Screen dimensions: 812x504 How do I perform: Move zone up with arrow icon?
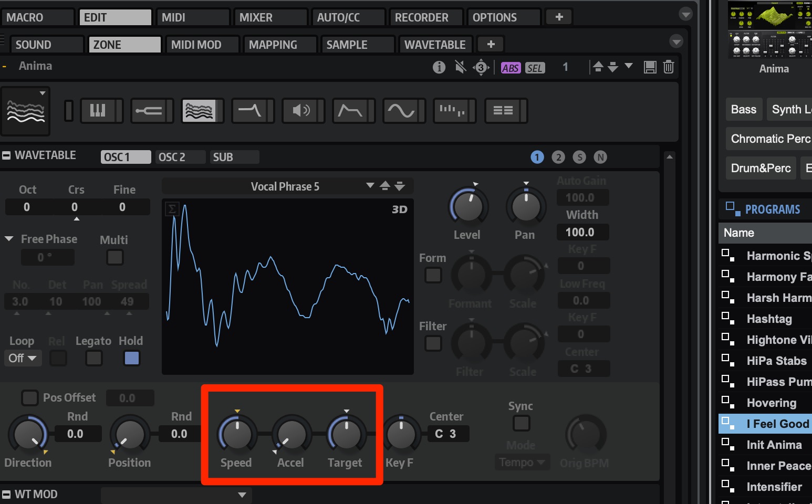(x=598, y=67)
